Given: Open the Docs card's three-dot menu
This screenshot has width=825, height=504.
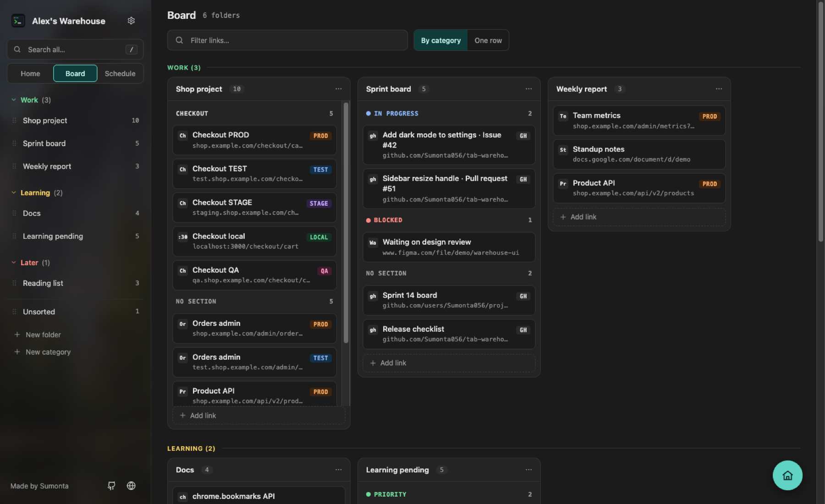Looking at the screenshot, I should (x=338, y=470).
